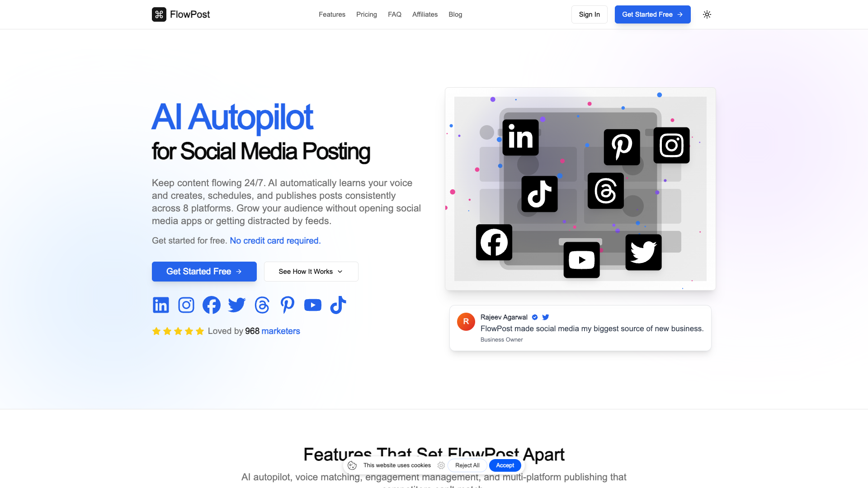Screen dimensions: 868x488
Task: Click the Business Owner label
Action: pos(502,340)
